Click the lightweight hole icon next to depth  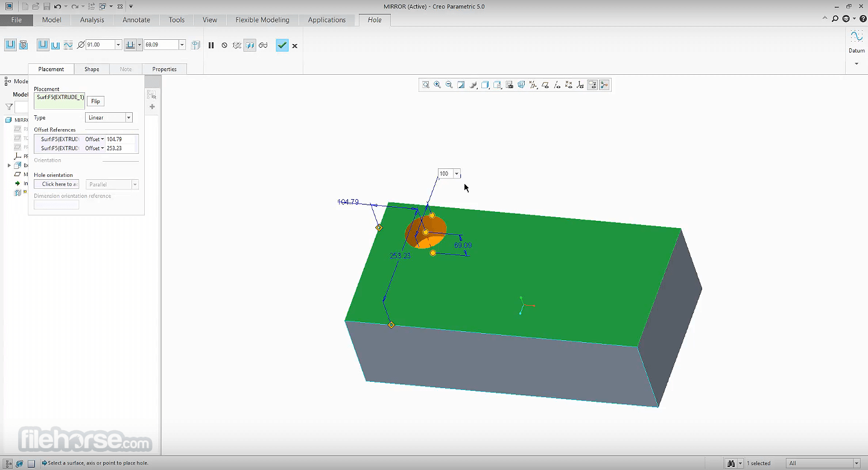[x=195, y=45]
